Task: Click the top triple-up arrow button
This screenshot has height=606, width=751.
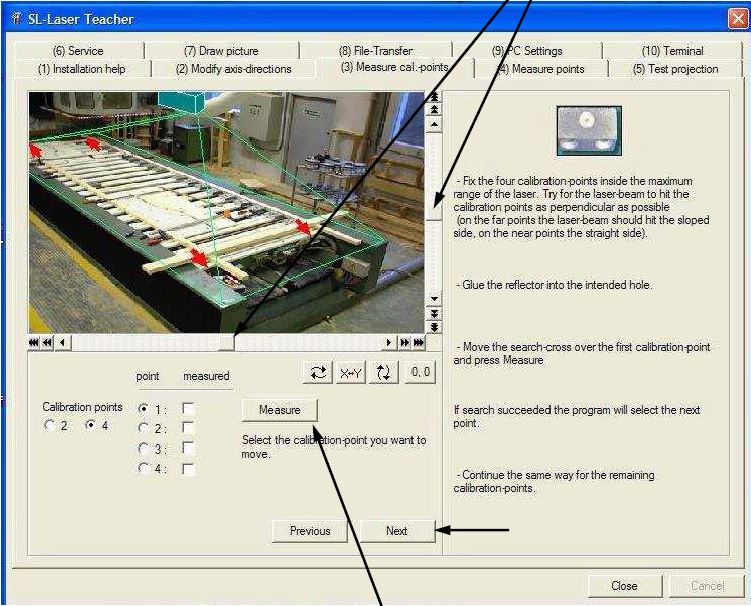Action: coord(433,97)
